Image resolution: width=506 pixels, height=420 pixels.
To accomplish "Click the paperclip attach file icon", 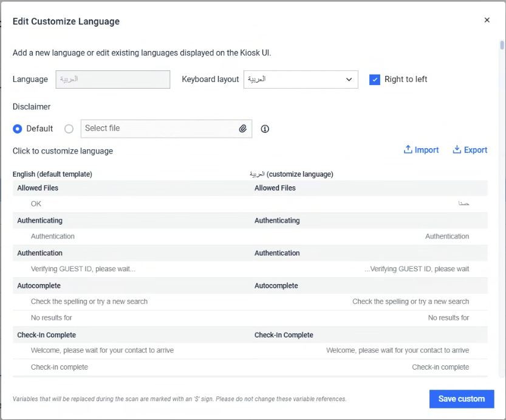I will tap(242, 129).
